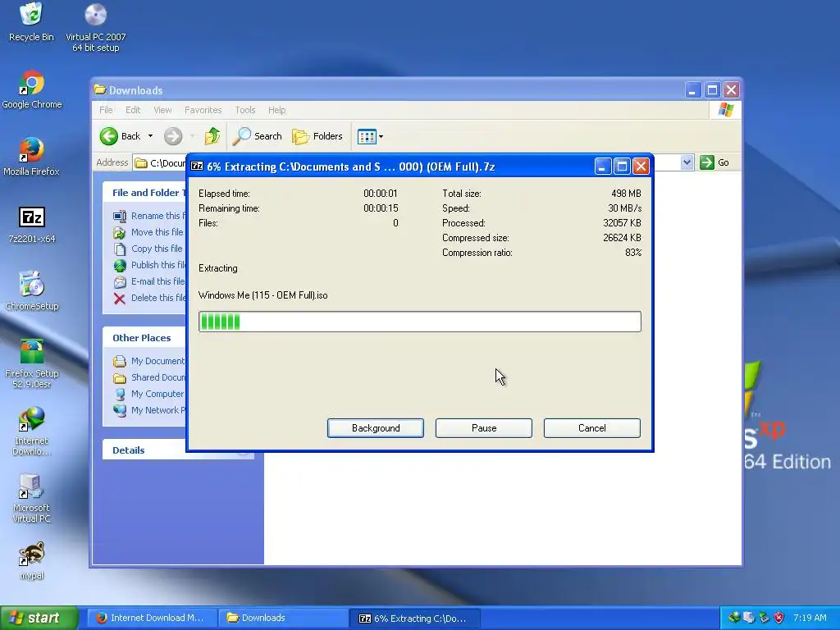
Task: Click the Address field in Downloads window
Action: coord(160,162)
